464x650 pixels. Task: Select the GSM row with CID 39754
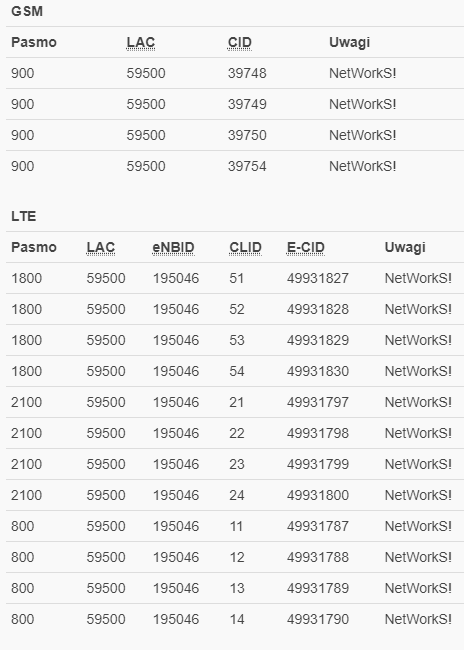click(x=235, y=166)
